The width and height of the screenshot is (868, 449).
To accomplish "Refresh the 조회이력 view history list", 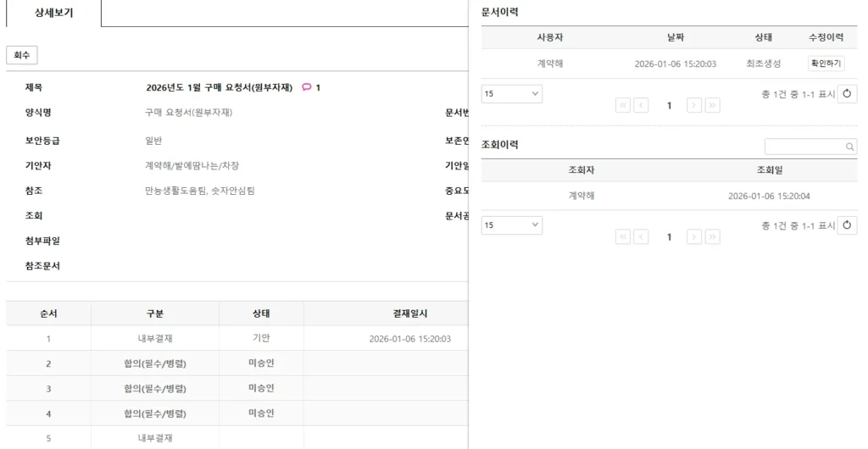I will click(x=847, y=225).
